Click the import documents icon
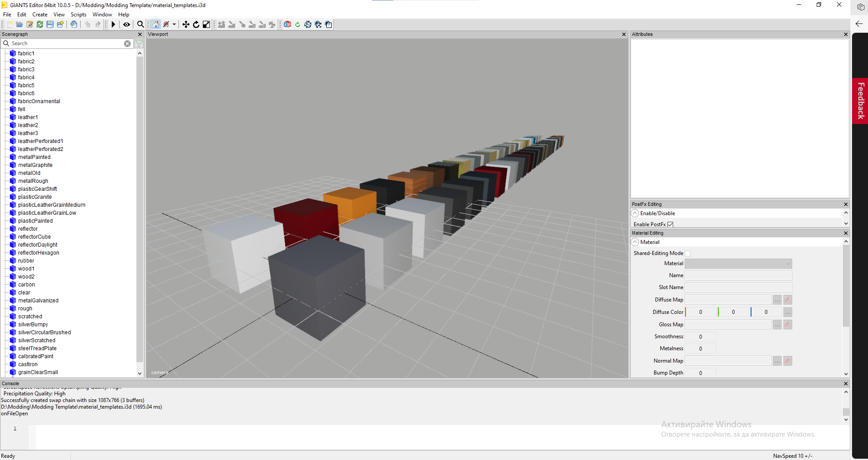The height and width of the screenshot is (460, 868). [x=74, y=24]
